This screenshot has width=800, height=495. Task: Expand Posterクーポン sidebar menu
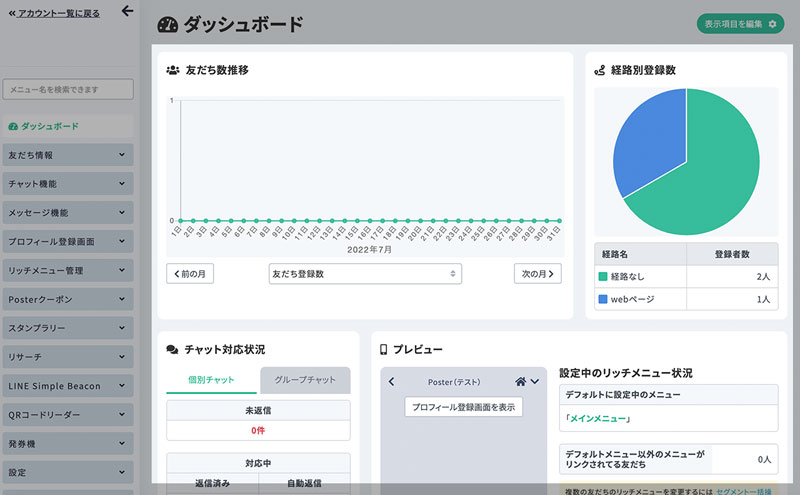68,299
